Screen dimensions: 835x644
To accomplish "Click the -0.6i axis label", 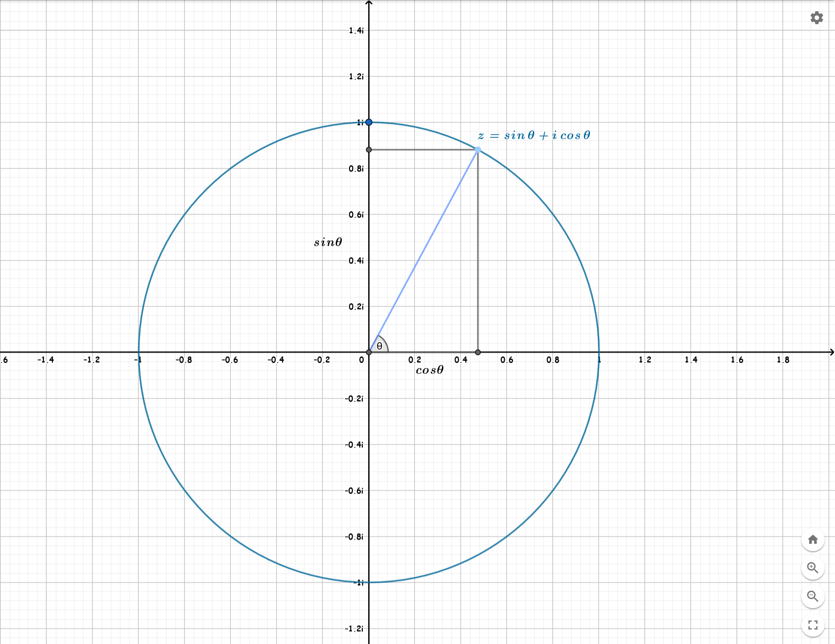I will [x=354, y=491].
